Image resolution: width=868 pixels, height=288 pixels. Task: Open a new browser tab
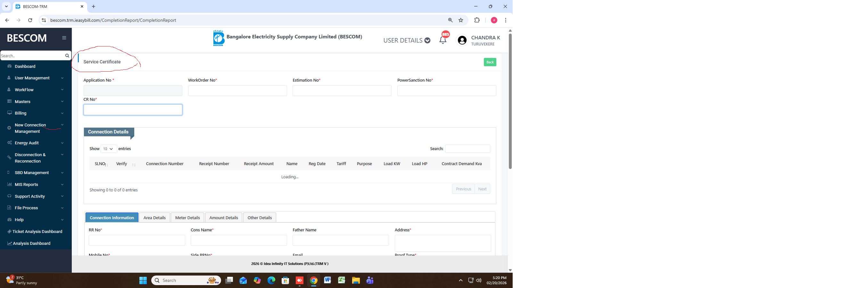(94, 6)
